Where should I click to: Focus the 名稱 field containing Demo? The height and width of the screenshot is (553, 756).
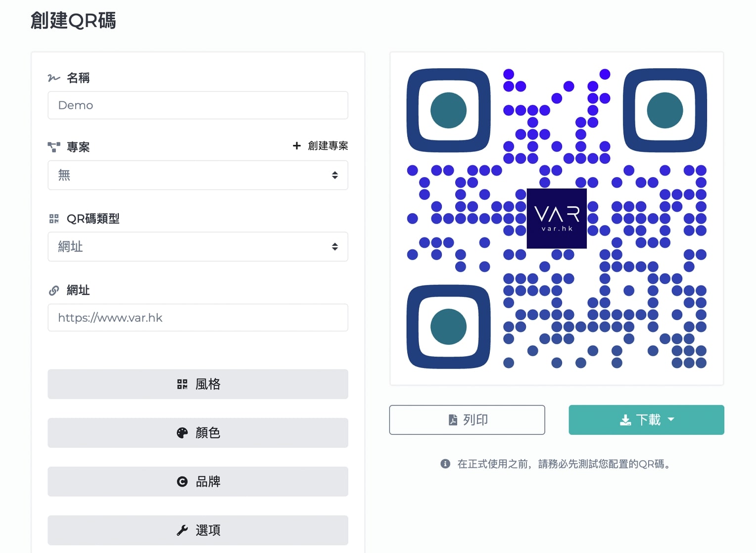point(198,105)
